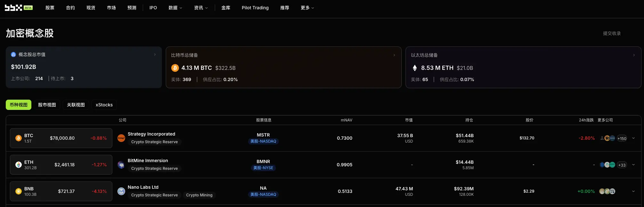
Task: Click the $101.92B total market cap value
Action: tap(24, 67)
